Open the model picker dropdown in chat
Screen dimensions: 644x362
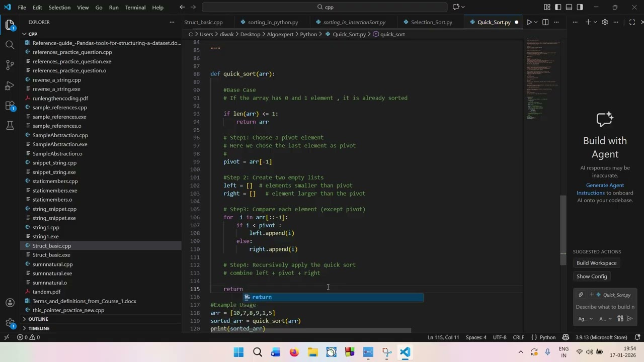[x=605, y=319]
